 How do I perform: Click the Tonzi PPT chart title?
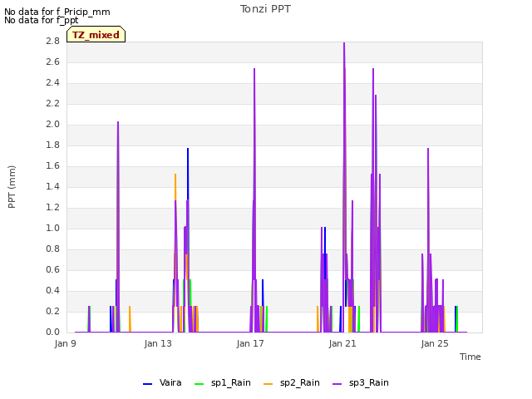pos(265,9)
